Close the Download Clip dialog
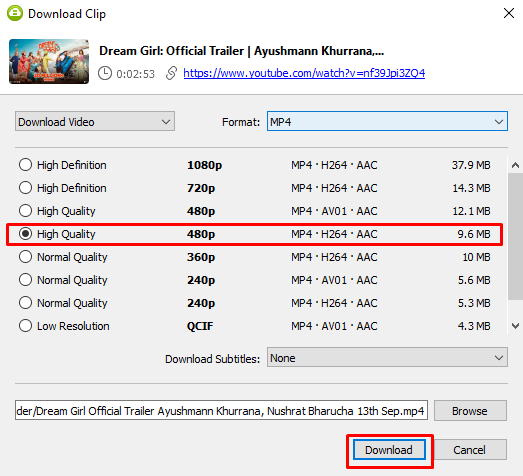Screen dimensions: 523x476 pos(509,13)
